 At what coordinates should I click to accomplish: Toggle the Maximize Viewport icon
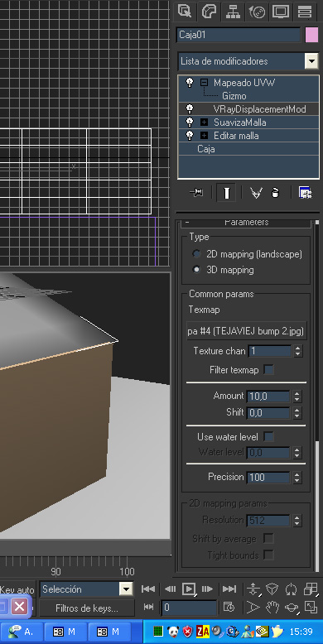coord(311,607)
